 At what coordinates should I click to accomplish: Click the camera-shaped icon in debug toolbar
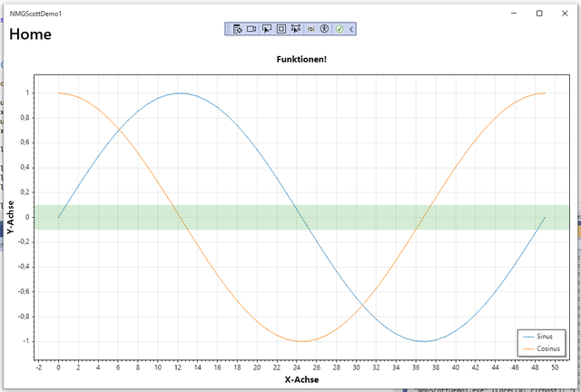[x=251, y=29]
